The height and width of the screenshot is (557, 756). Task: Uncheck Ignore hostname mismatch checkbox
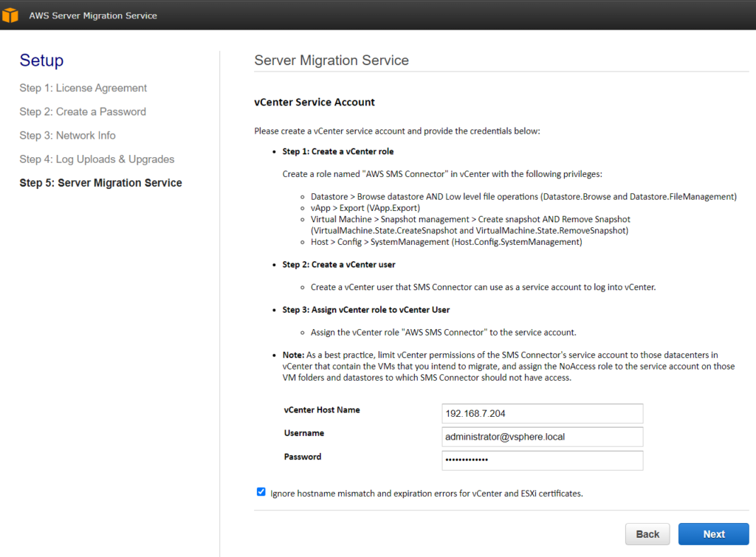click(261, 492)
